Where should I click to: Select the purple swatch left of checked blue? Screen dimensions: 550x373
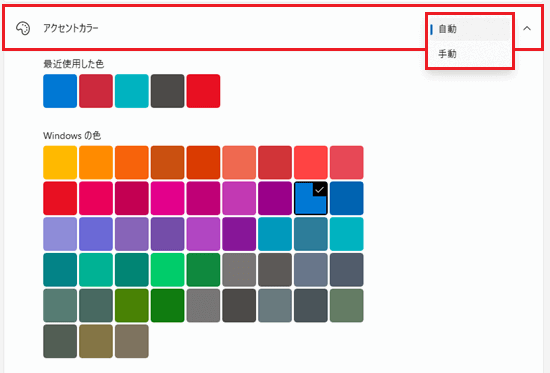coord(275,198)
